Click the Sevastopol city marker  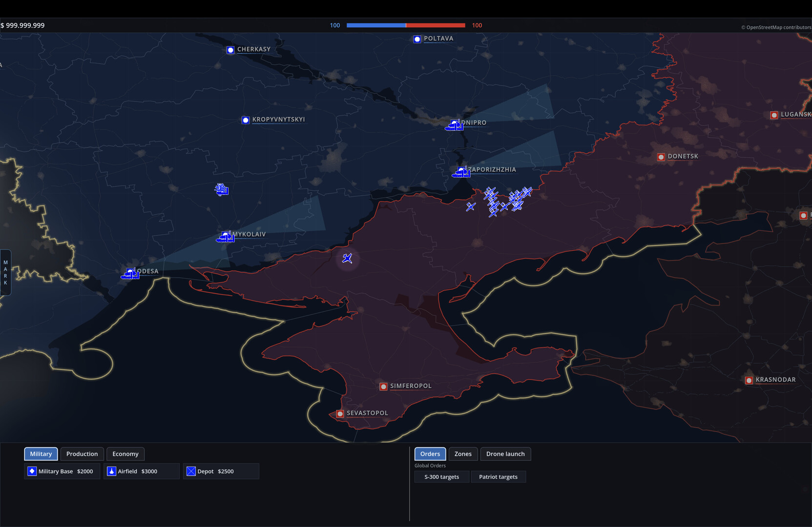[340, 414]
